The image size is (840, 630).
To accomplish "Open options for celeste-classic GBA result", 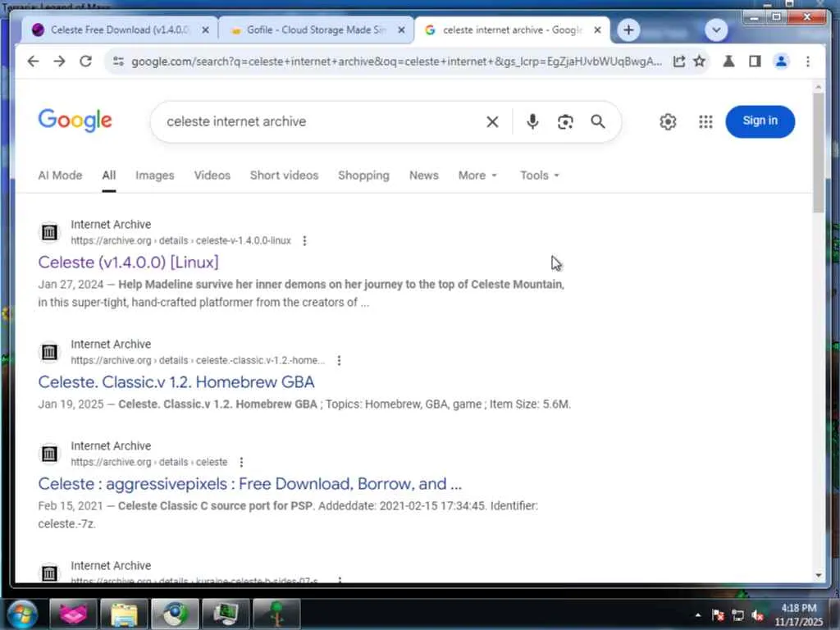I will click(339, 361).
